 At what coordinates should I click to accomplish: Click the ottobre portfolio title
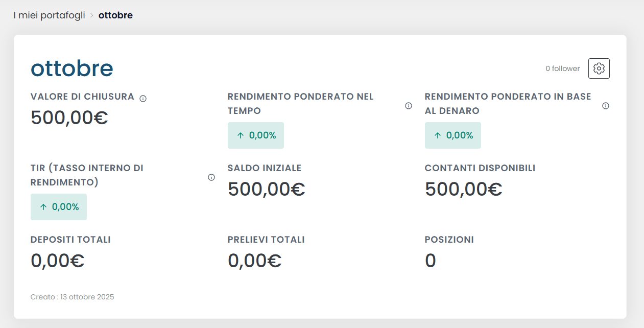[x=72, y=68]
